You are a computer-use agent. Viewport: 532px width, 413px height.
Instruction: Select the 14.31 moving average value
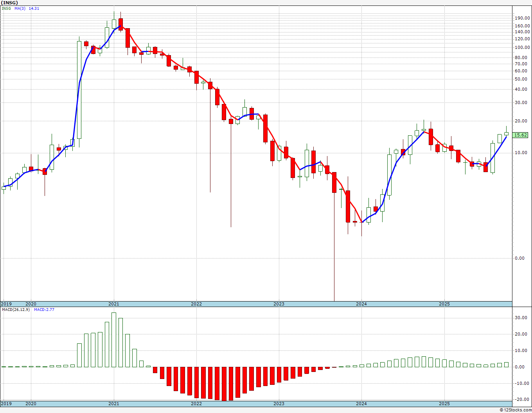(x=34, y=8)
